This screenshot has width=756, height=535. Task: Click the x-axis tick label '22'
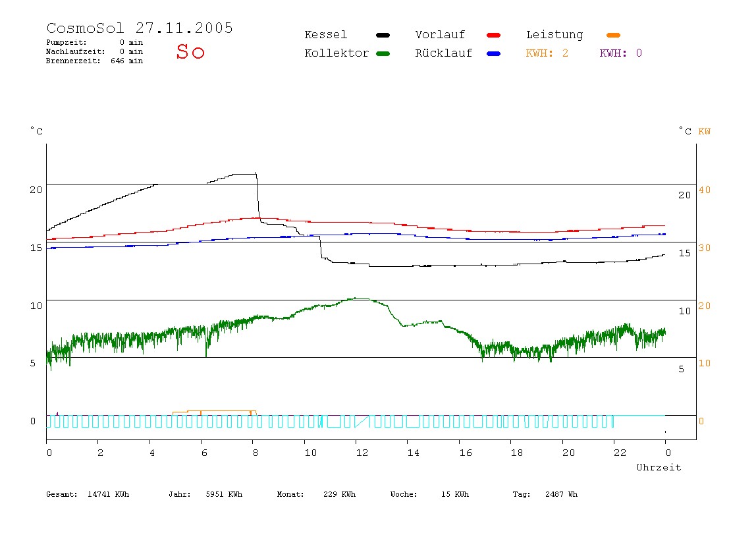coord(620,453)
